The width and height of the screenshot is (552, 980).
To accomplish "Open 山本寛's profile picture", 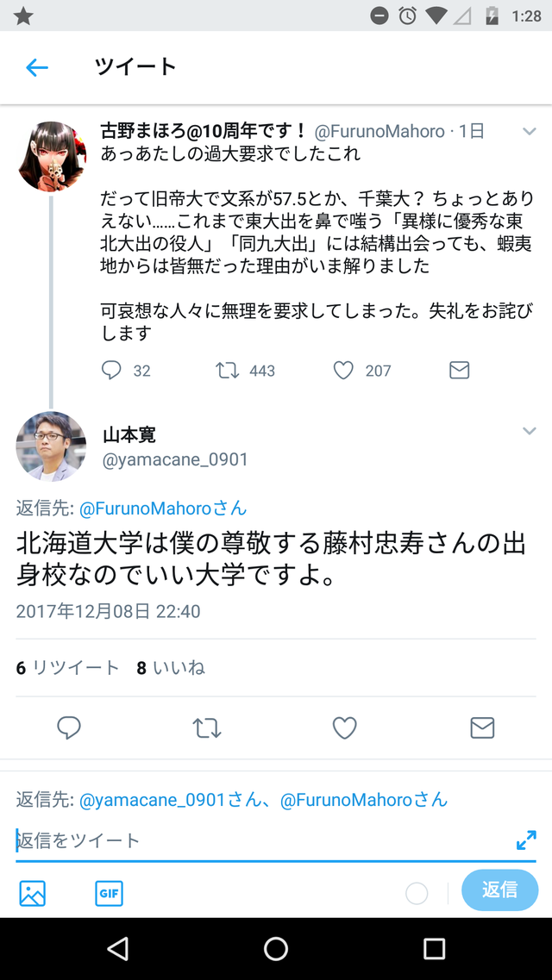I will click(51, 446).
